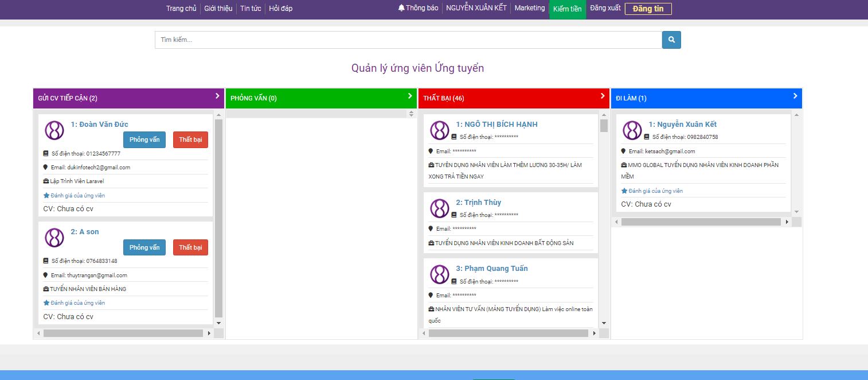The image size is (868, 380).
Task: Open the Kiếm tiền tab
Action: [x=568, y=9]
